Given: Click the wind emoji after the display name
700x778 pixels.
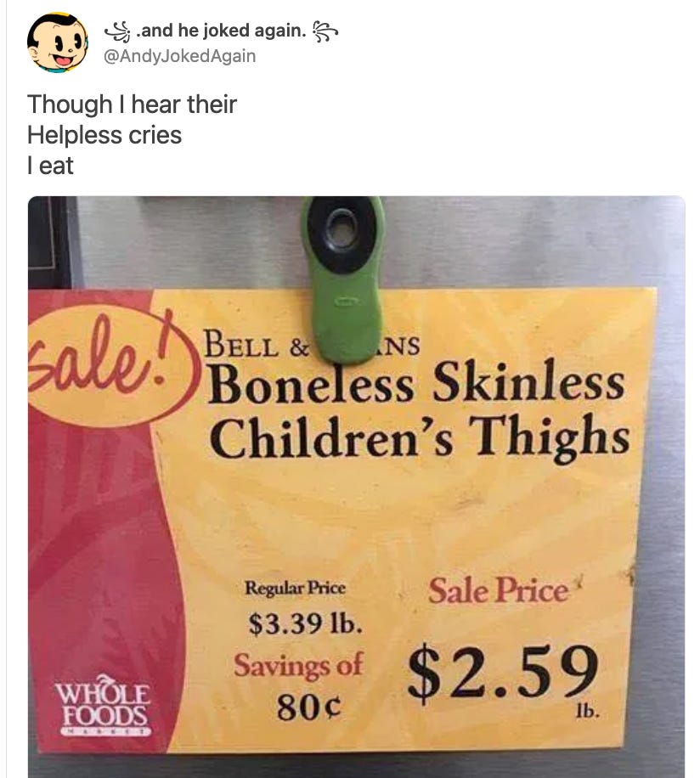Looking at the screenshot, I should pyautogui.click(x=325, y=31).
